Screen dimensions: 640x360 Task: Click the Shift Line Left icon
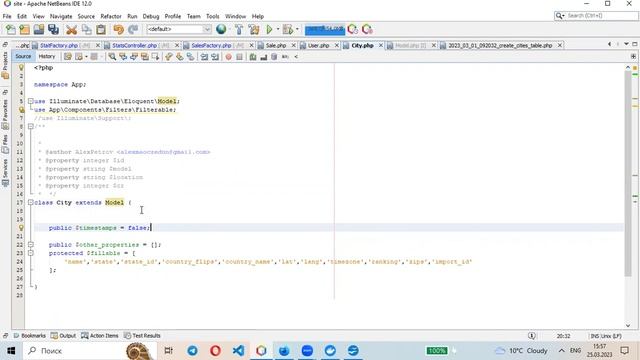[x=204, y=57]
